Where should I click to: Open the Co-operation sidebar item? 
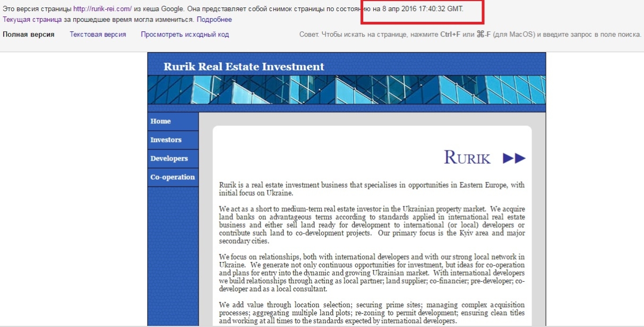click(173, 177)
